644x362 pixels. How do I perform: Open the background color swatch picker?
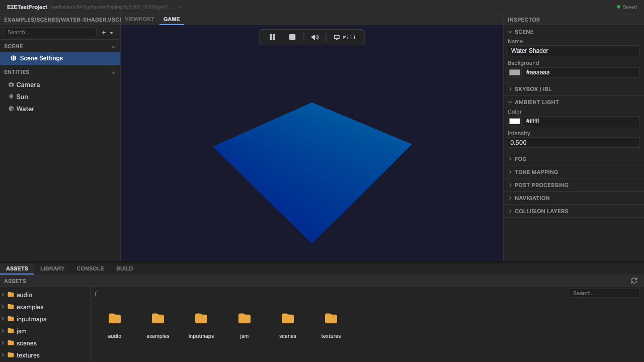pos(515,72)
